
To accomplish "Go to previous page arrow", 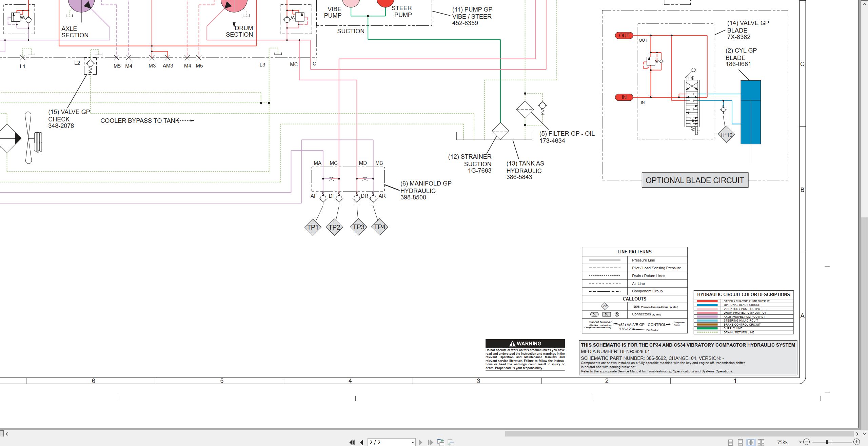I will click(362, 442).
